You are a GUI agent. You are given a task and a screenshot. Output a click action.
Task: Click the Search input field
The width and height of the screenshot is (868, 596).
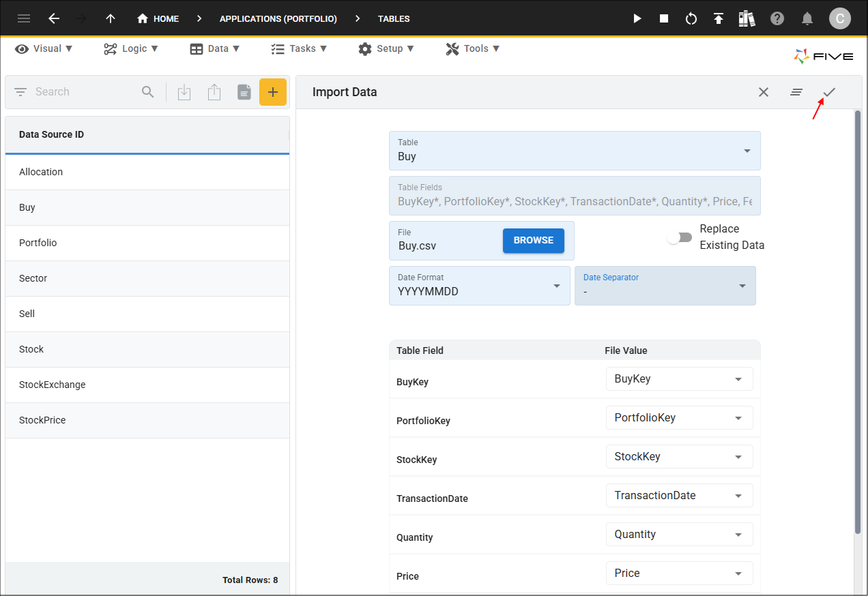pos(85,92)
